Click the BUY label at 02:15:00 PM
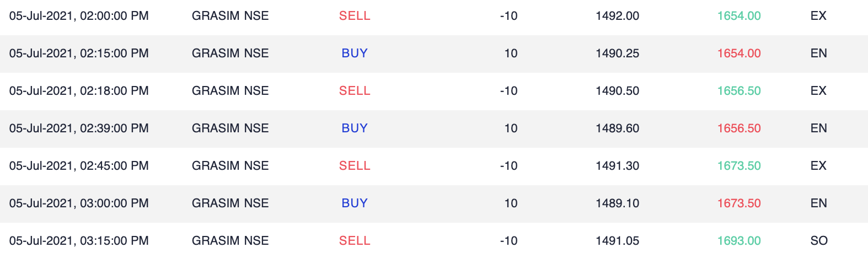Screen dimensions: 868x258 pos(355,53)
